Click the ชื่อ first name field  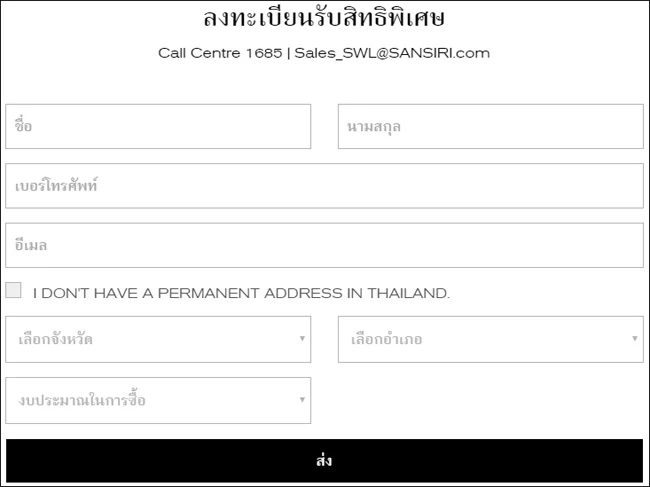pyautogui.click(x=158, y=127)
